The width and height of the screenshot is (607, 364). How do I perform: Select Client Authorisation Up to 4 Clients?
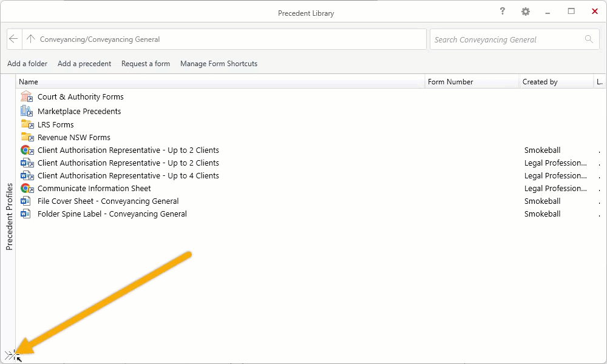[x=128, y=175]
